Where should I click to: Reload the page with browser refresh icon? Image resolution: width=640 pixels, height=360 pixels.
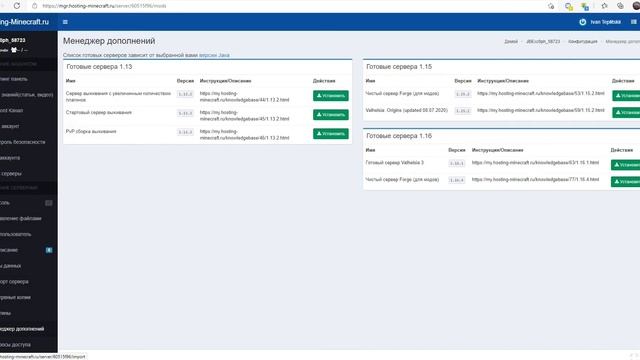click(17, 6)
